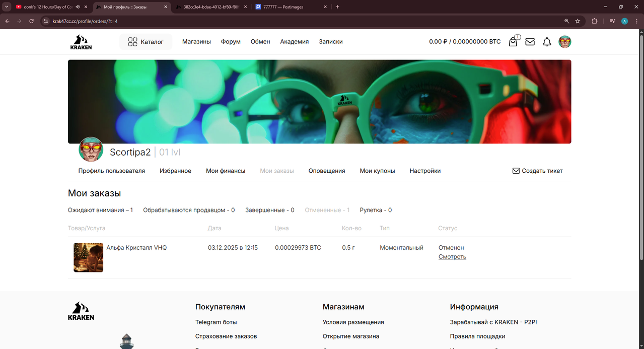The height and width of the screenshot is (349, 644).
Task: Click the order's product thumbnail image
Action: (x=89, y=257)
